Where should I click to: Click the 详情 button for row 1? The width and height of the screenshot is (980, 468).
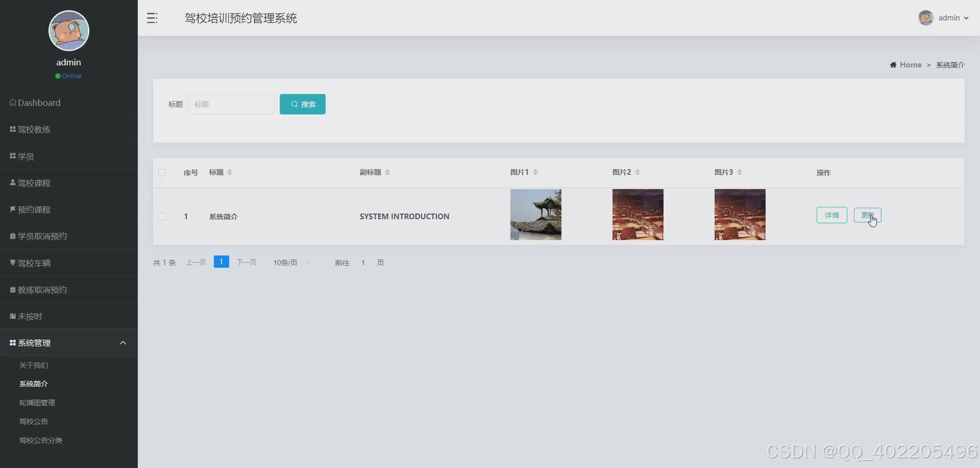pos(831,215)
